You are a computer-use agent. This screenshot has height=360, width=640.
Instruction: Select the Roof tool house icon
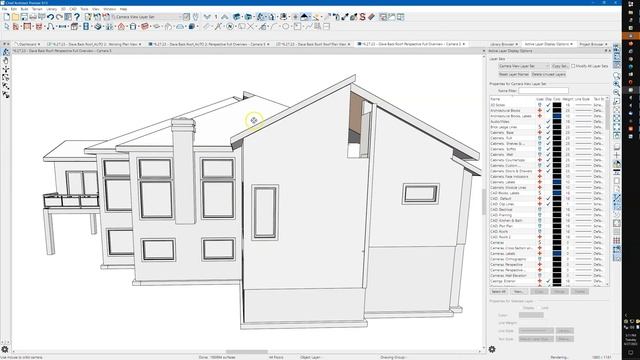(121, 27)
